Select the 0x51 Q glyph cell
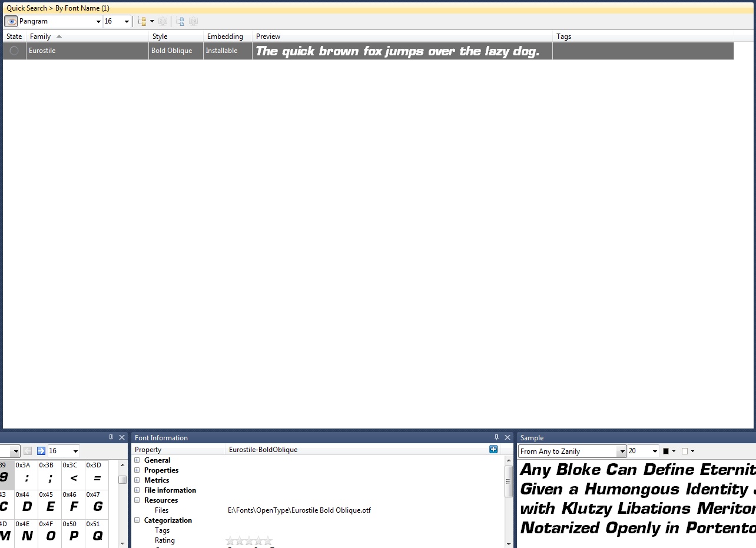Viewport: 756px width, 548px height. click(x=97, y=533)
